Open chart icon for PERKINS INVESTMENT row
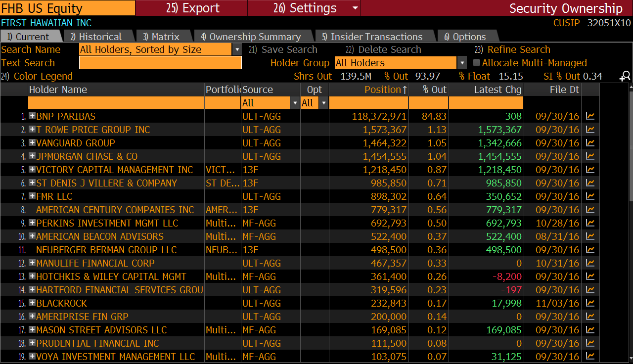This screenshot has width=633, height=364. 590,223
